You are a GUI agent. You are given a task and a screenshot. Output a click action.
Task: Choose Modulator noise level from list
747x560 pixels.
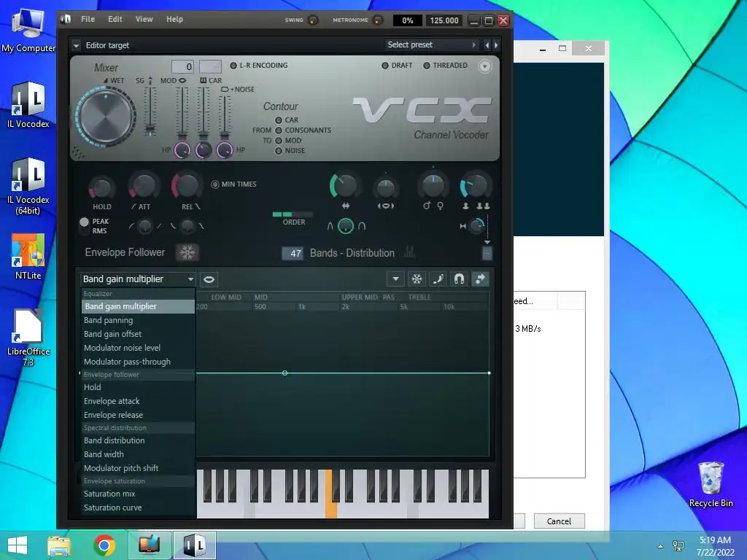point(138,348)
